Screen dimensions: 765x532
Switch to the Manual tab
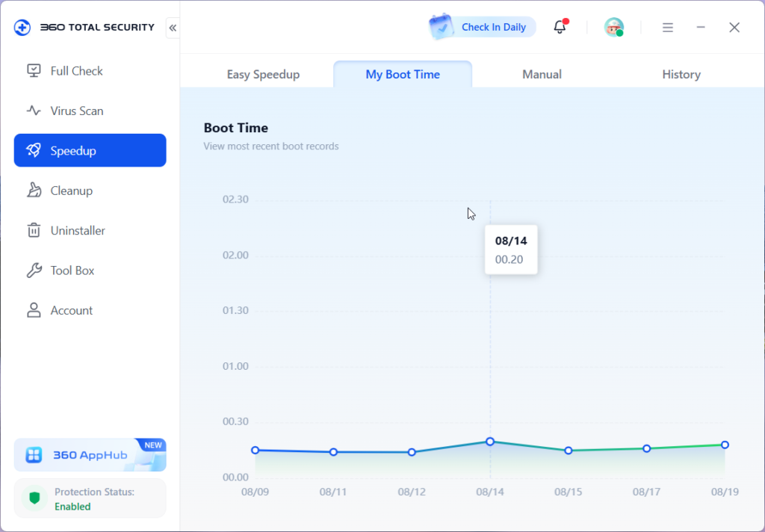coord(542,74)
